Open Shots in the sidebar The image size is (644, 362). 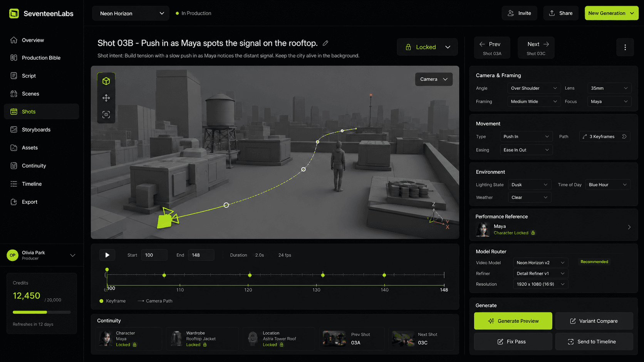pyautogui.click(x=42, y=112)
